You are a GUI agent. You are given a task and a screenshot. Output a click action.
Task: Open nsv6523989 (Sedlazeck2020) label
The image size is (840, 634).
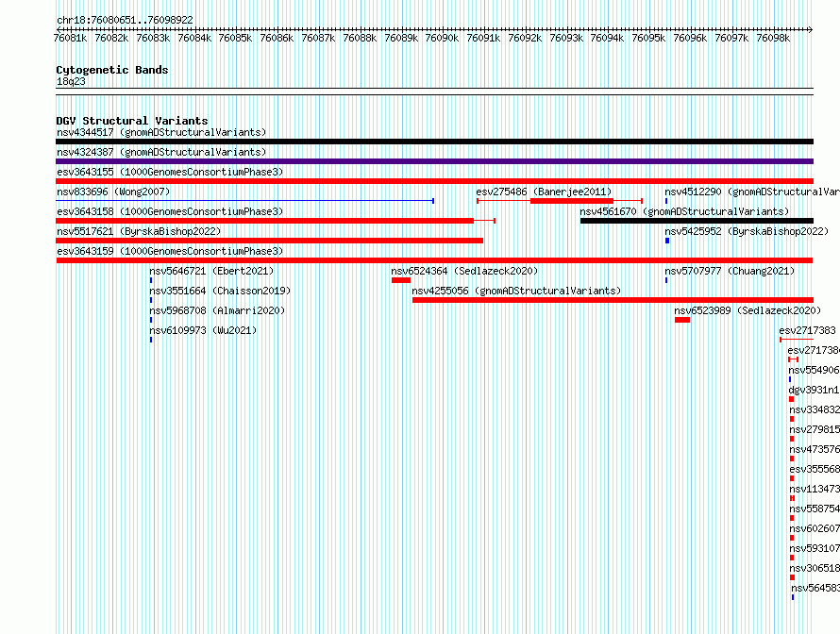[x=748, y=310]
